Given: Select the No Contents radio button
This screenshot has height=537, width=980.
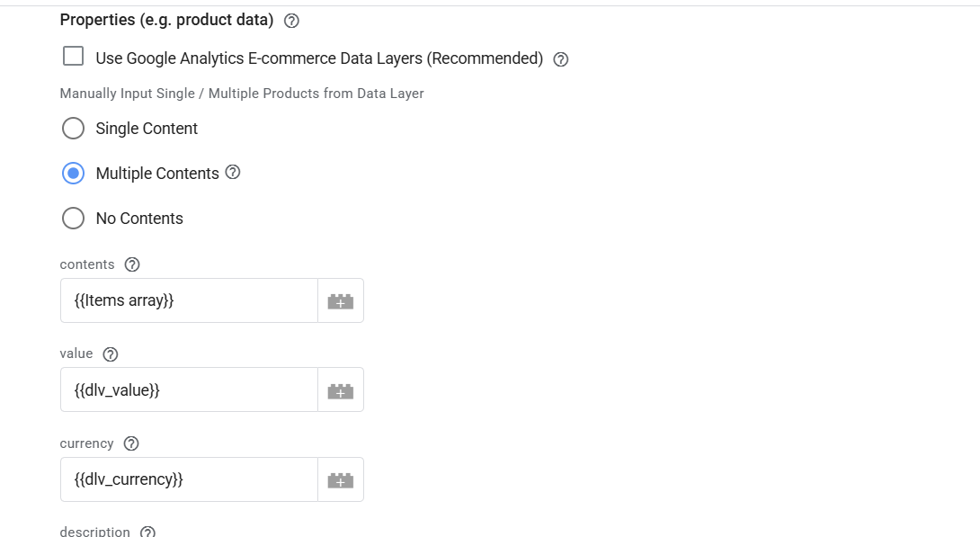Looking at the screenshot, I should pos(73,219).
